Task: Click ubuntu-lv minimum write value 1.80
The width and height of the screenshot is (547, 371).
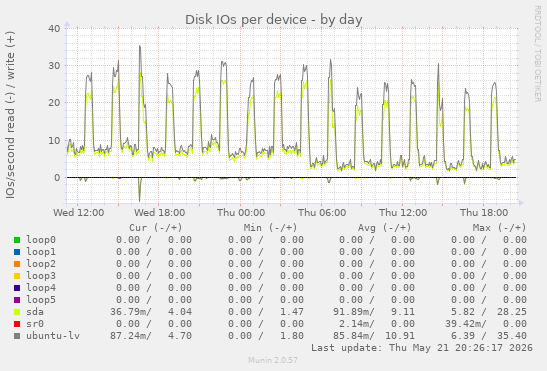Action: coord(292,336)
